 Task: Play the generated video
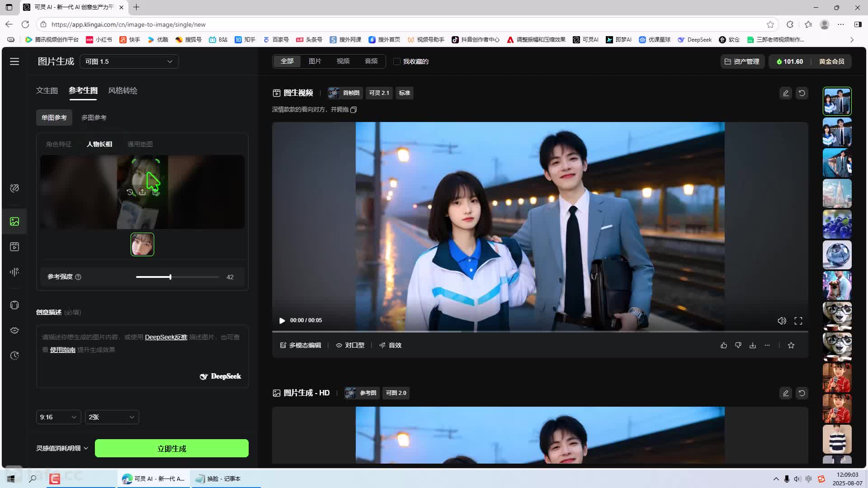(x=282, y=321)
